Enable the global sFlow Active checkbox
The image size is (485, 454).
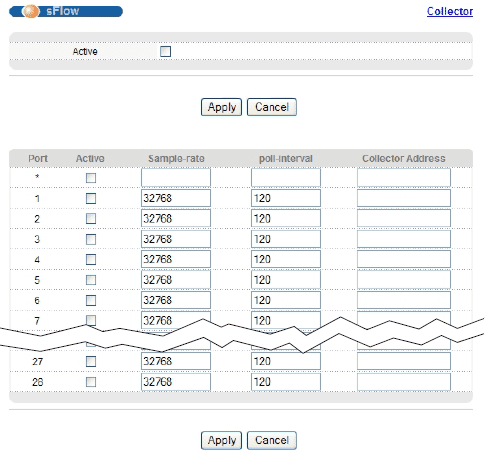[x=165, y=51]
